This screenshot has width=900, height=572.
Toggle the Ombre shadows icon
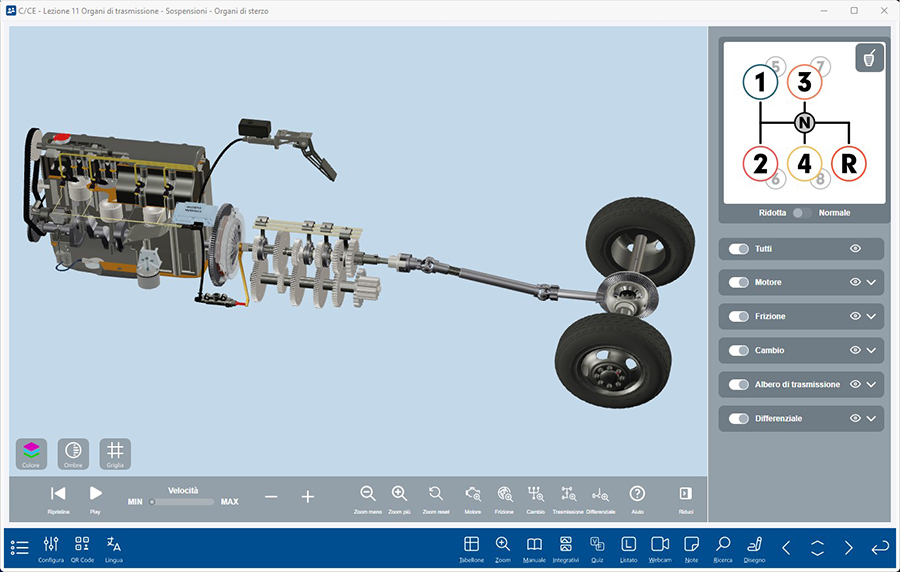tap(73, 451)
